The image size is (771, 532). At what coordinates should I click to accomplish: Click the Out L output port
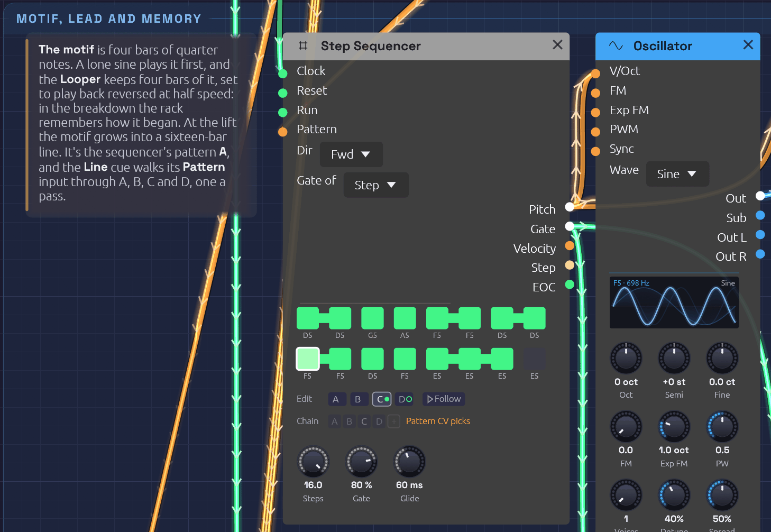click(x=760, y=234)
